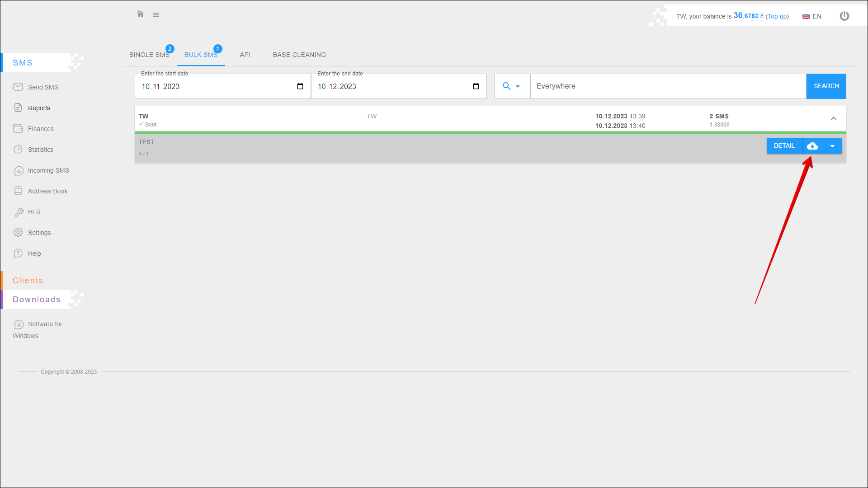Open the HLR tool
Viewport: 868px width, 488px height.
point(34,212)
